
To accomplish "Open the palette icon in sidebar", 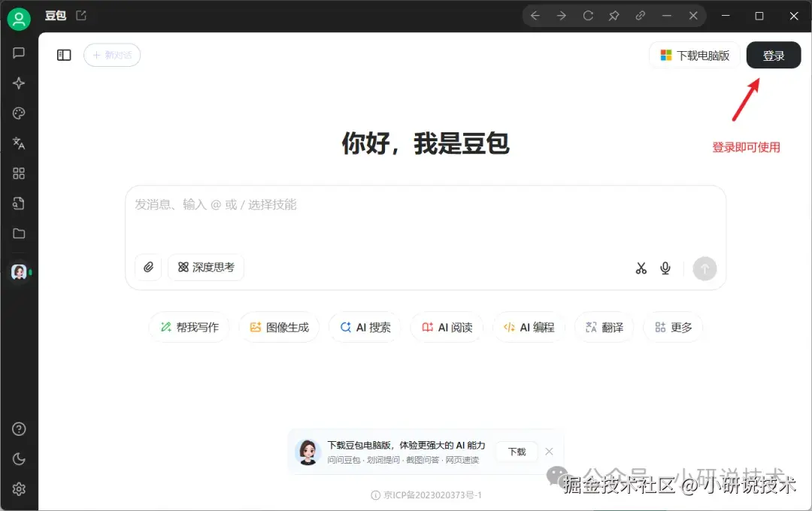I will click(19, 113).
